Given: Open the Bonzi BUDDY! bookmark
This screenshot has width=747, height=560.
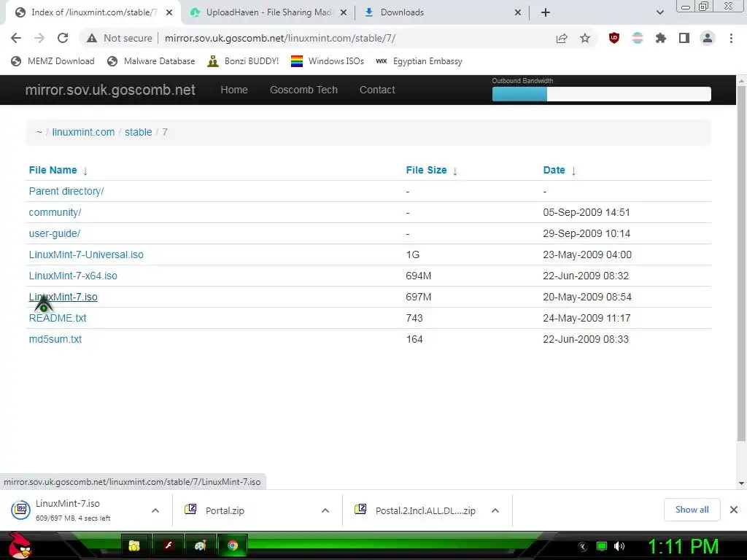Looking at the screenshot, I should [243, 61].
